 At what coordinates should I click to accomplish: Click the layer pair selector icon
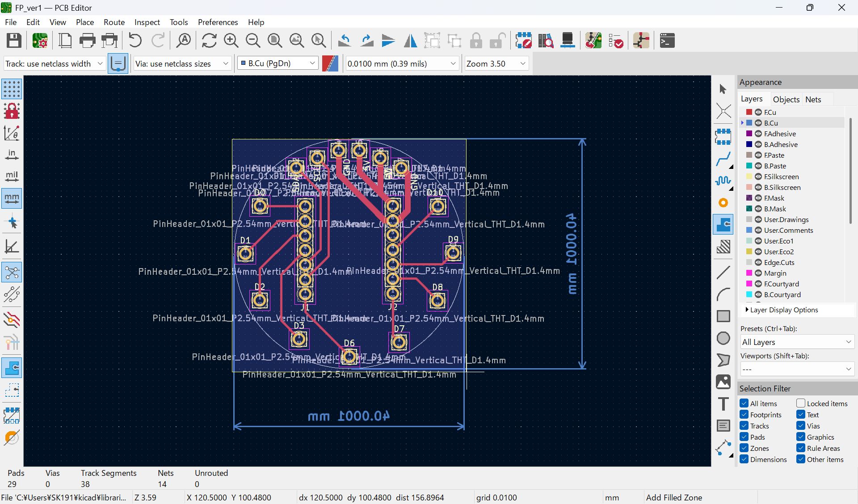[x=330, y=63]
